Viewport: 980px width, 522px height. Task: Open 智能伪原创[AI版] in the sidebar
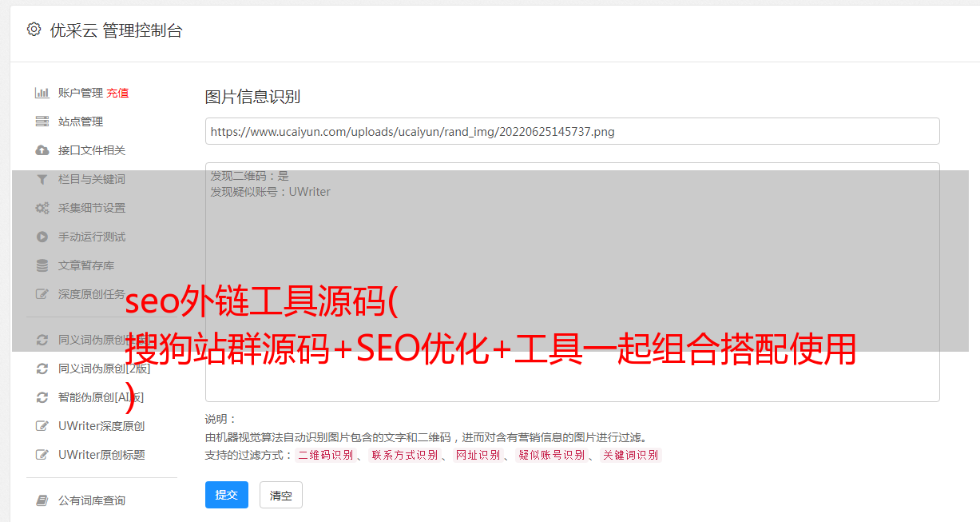101,397
